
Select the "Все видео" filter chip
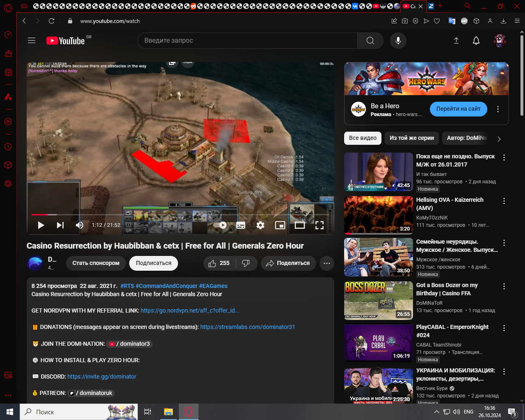coord(363,138)
